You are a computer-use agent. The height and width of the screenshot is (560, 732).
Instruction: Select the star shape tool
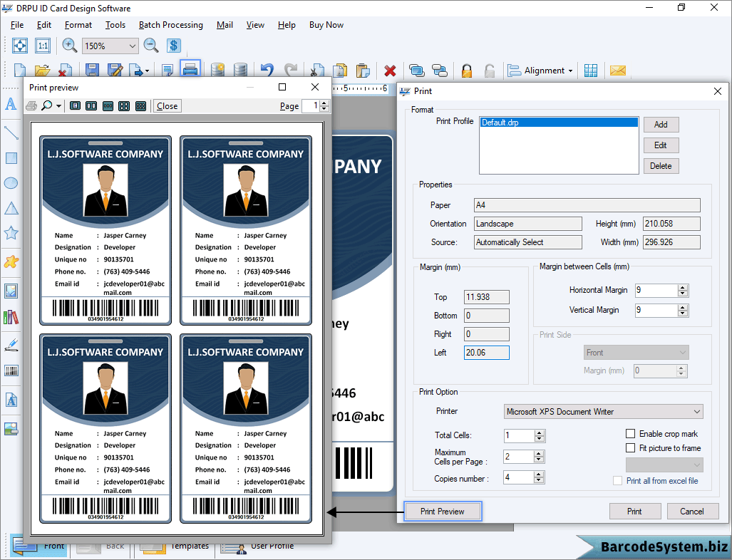tap(11, 232)
